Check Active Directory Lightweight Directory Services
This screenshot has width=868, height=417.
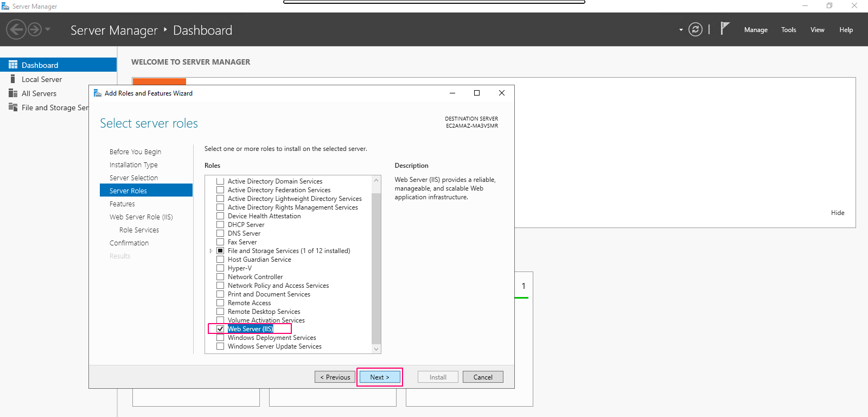pyautogui.click(x=220, y=198)
